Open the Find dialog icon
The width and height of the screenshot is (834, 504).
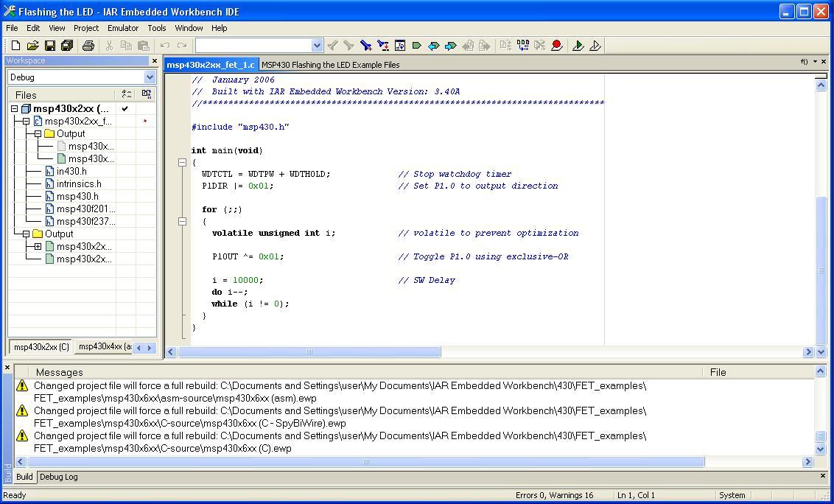tap(366, 46)
